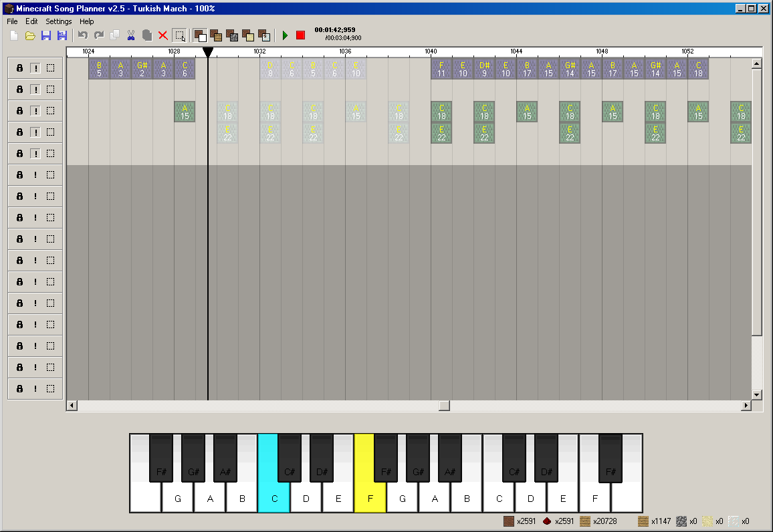Viewport: 773px width, 532px height.
Task: Check the dashed select box of the second track
Action: point(51,89)
